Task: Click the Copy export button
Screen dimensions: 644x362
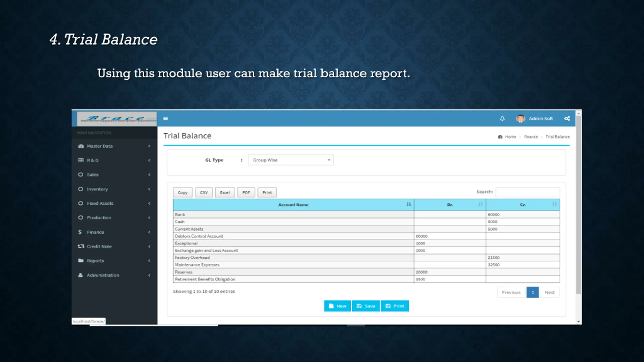Action: point(183,192)
